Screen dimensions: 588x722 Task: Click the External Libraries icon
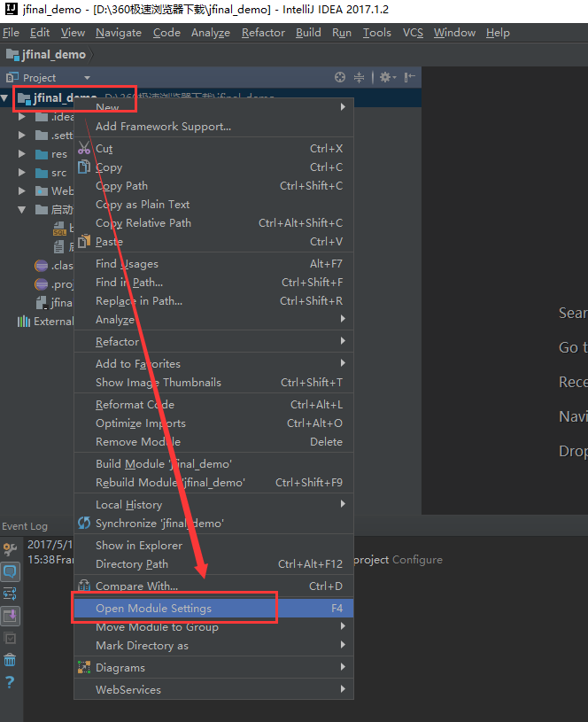[24, 322]
